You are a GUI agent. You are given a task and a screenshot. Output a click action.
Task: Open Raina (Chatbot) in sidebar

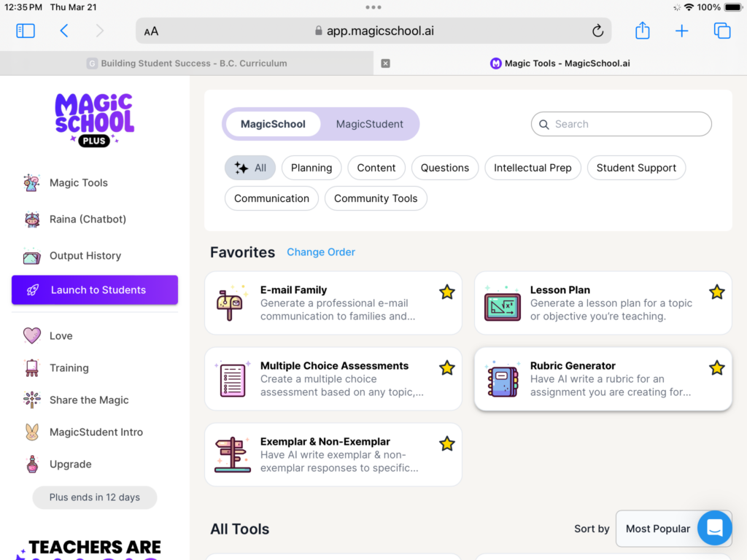(x=95, y=219)
